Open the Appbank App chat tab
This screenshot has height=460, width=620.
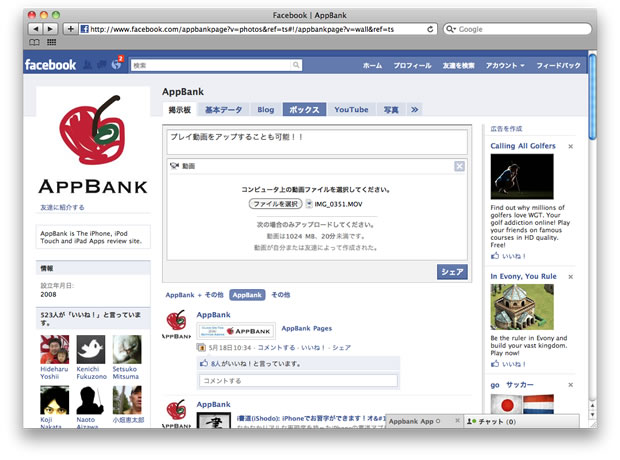(414, 421)
